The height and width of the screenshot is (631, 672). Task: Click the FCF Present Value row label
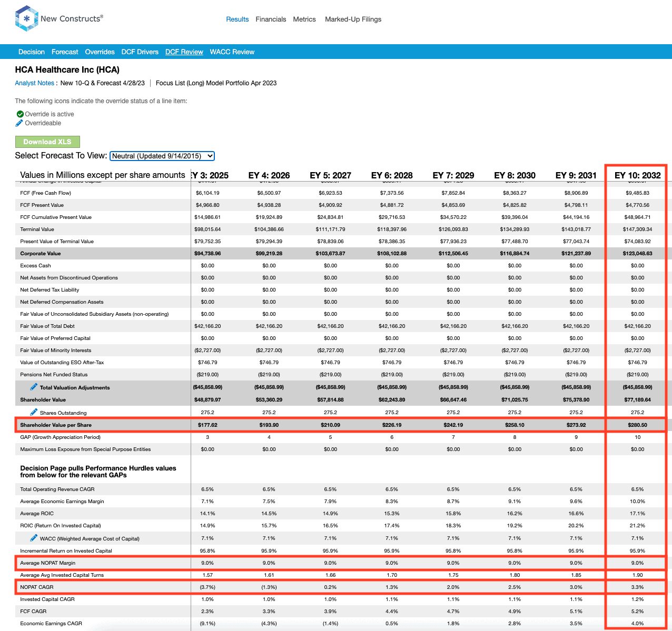click(42, 205)
